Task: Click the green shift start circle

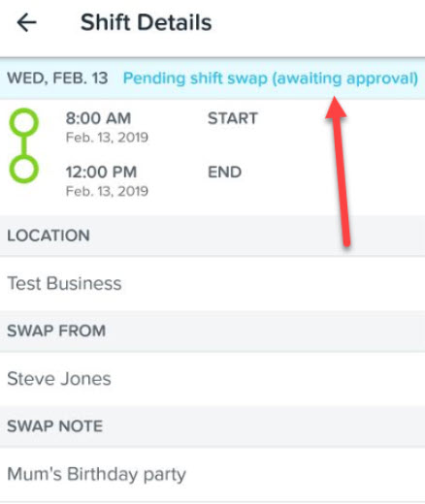Action: click(x=24, y=122)
